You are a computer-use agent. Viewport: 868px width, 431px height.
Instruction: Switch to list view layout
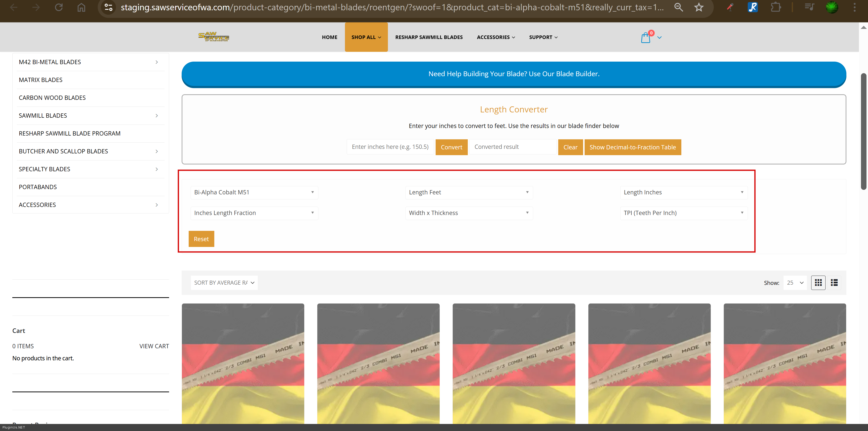click(x=834, y=283)
